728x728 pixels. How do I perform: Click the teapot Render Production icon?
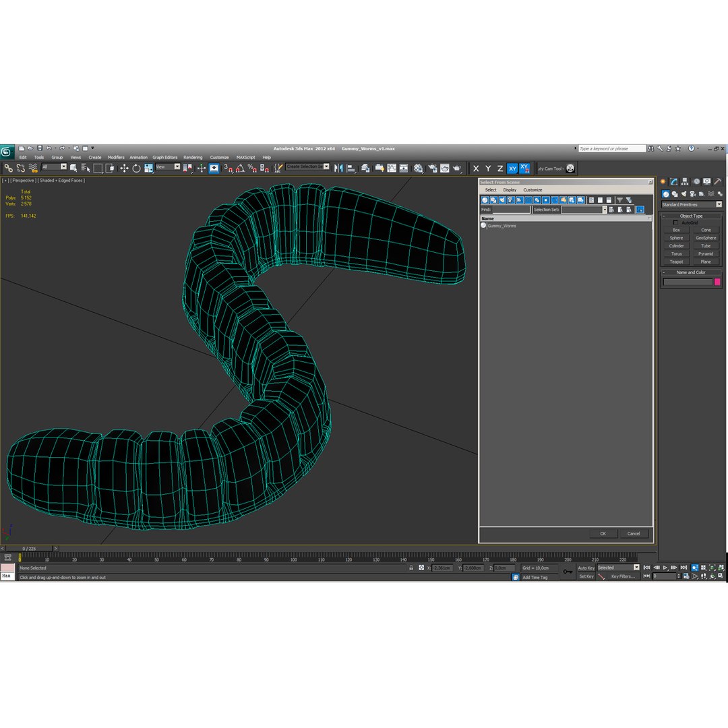coord(457,168)
